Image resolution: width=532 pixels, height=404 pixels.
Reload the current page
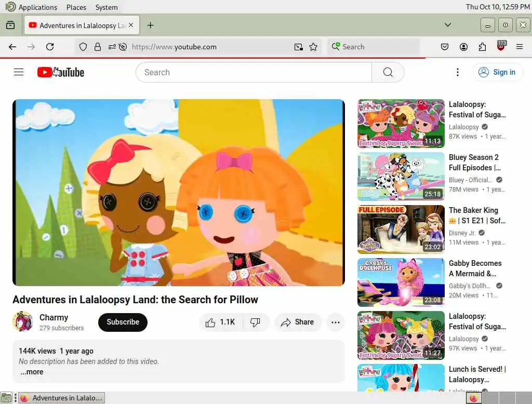pyautogui.click(x=50, y=47)
